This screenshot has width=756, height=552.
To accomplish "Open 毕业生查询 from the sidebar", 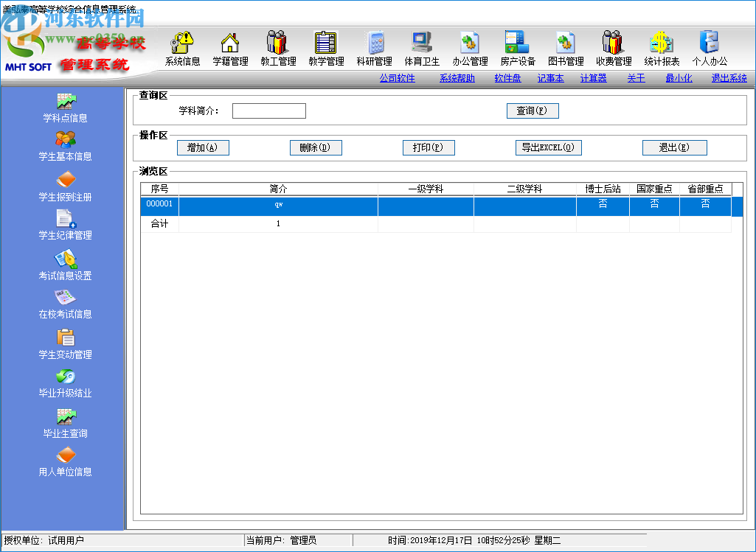I will point(65,424).
